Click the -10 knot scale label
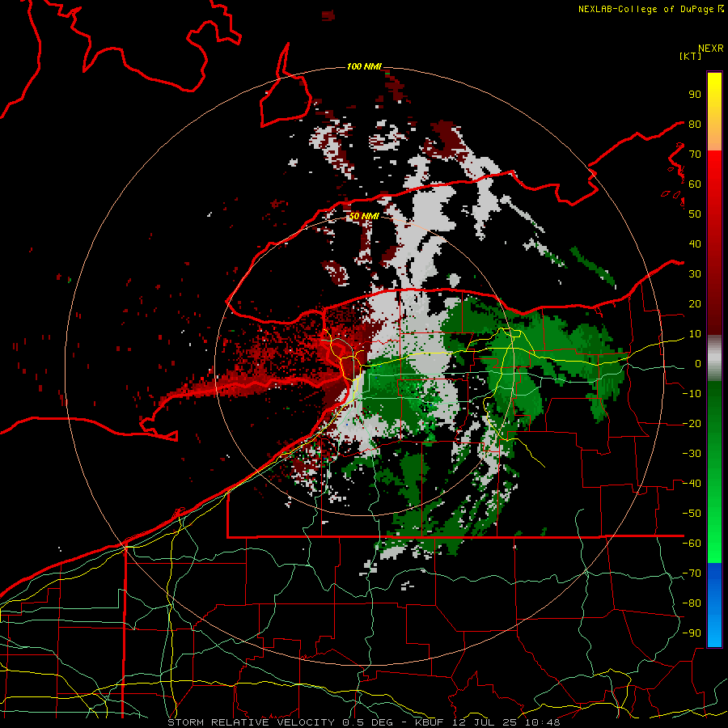728x728 pixels. pyautogui.click(x=692, y=394)
